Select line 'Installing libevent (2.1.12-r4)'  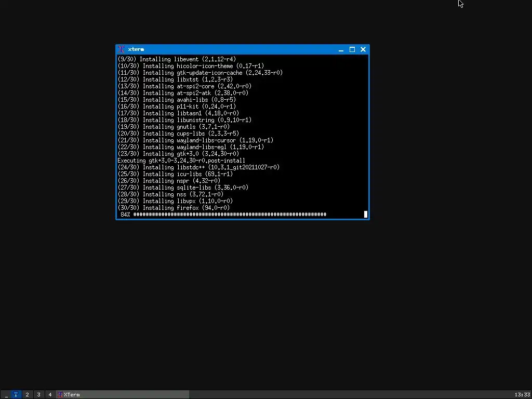tap(177, 59)
